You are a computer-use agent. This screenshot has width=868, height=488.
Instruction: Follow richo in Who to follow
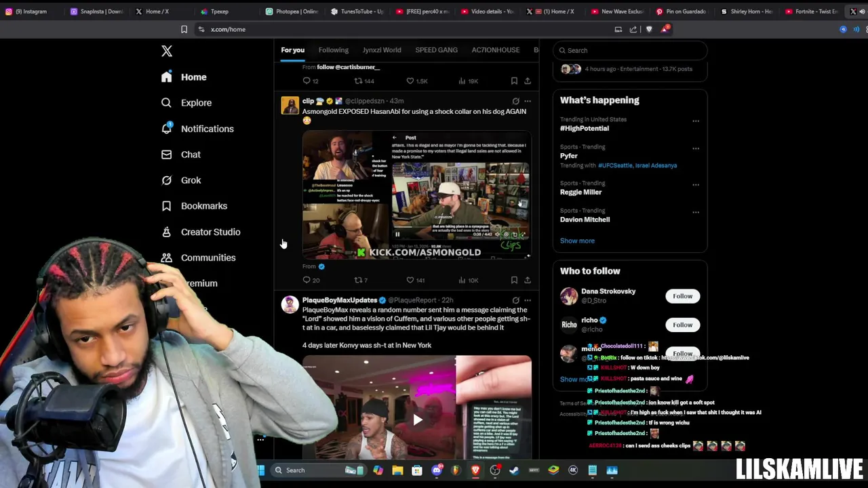point(683,325)
